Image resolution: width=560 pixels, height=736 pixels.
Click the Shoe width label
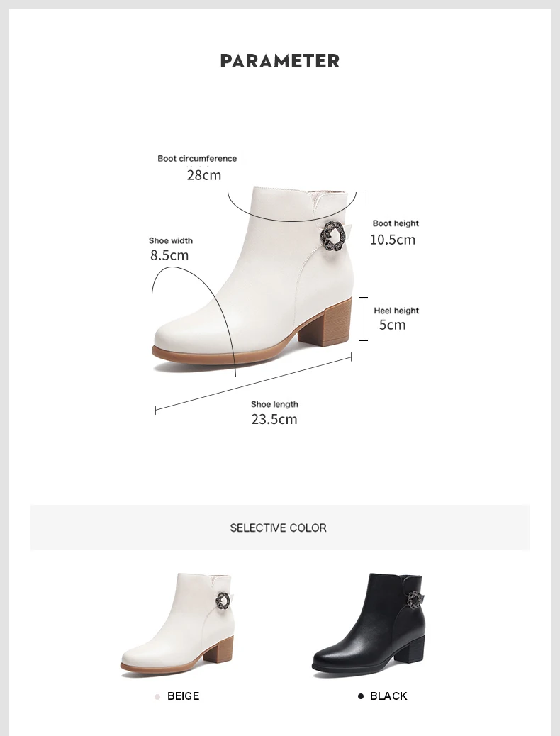[171, 241]
